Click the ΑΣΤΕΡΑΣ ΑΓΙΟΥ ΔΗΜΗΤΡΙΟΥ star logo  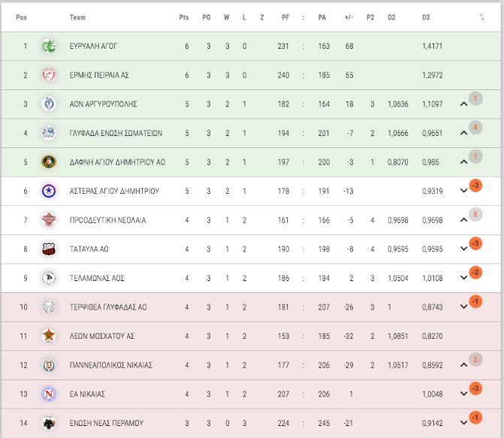(x=49, y=191)
